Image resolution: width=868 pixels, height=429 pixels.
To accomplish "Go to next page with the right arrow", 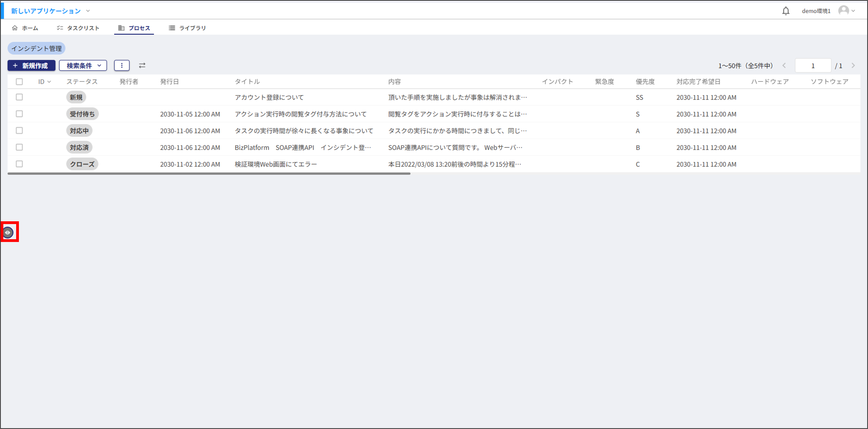I will 853,65.
